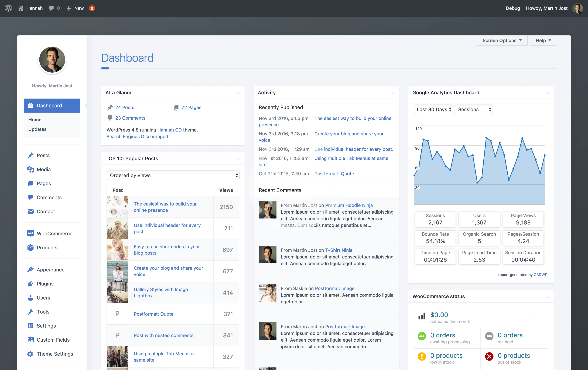Open the Search Engines Discouraged link
Image resolution: width=588 pixels, height=370 pixels.
click(x=137, y=137)
